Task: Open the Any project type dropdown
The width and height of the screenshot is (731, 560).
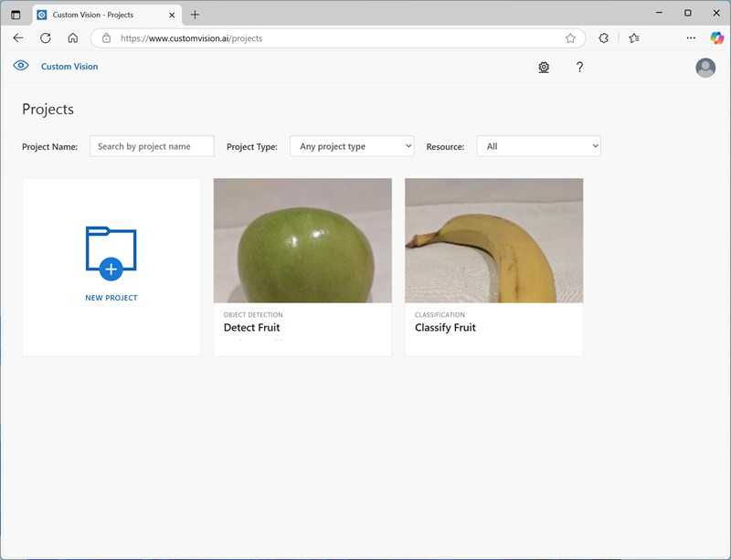Action: pyautogui.click(x=352, y=145)
